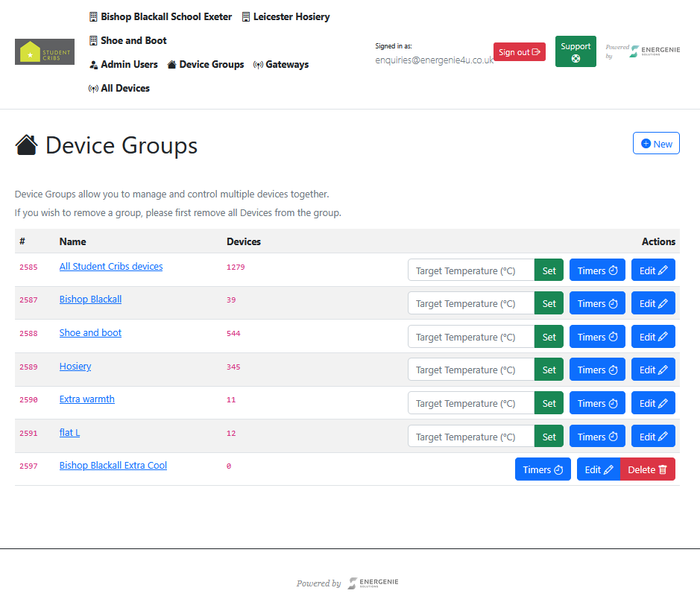
Task: Click the Student Cribs logo
Action: 45,51
